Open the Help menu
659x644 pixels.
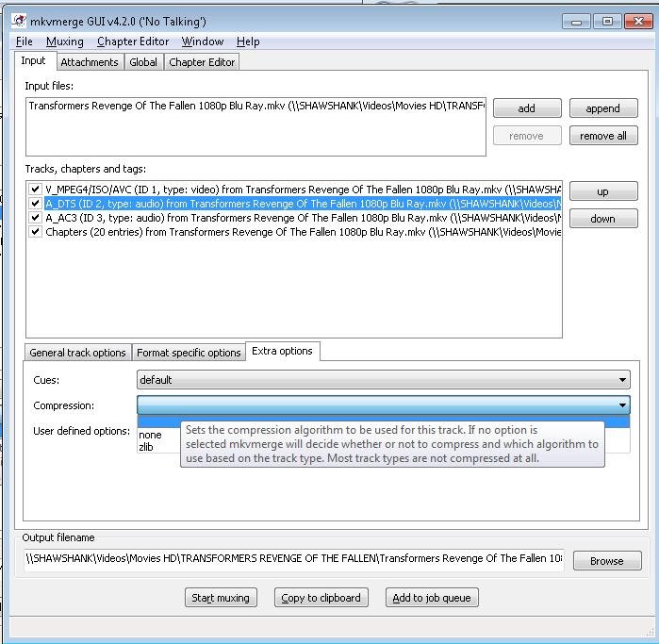(248, 41)
